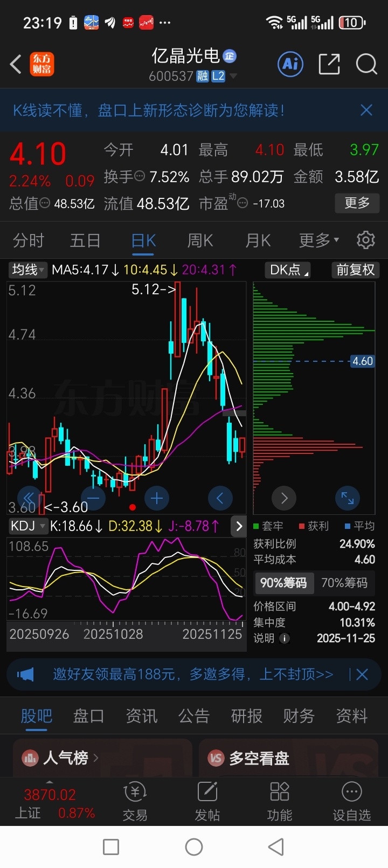This screenshot has width=388, height=868.
Task: Tap the 更多 quote details button
Action: (357, 203)
